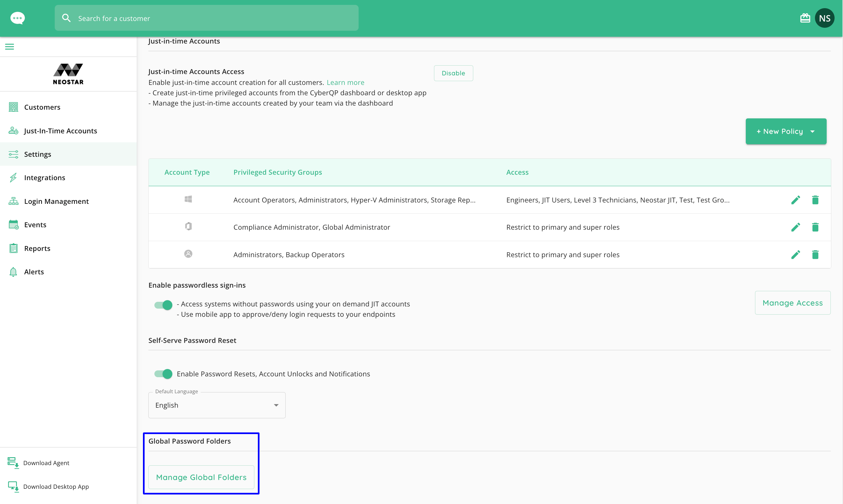Click Manage Global Folders button
843x504 pixels.
[201, 477]
